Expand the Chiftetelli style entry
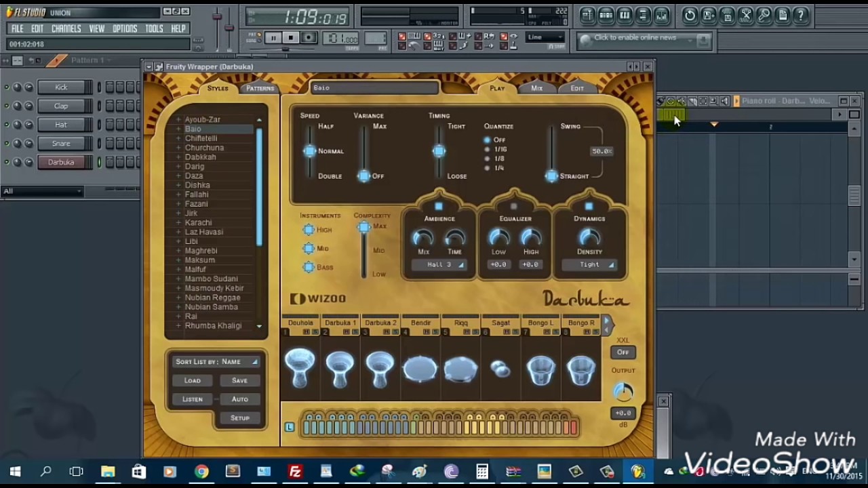The height and width of the screenshot is (488, 868). [178, 138]
